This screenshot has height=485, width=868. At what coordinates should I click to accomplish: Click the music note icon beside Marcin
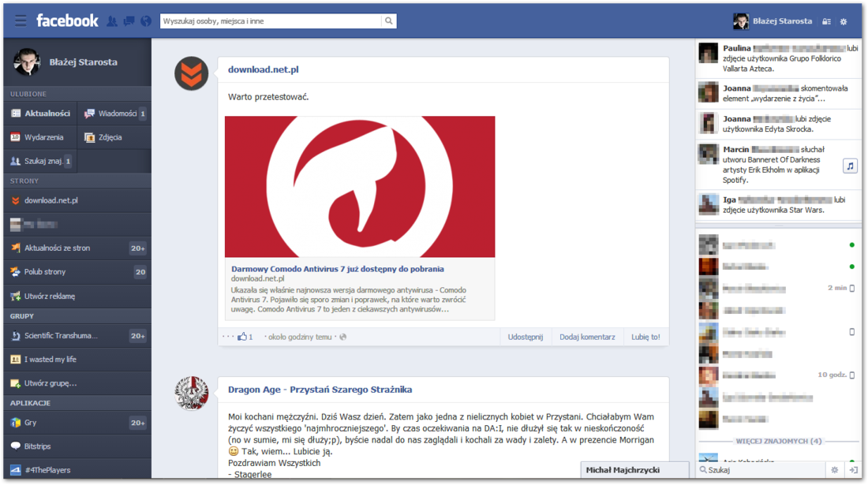pos(851,166)
